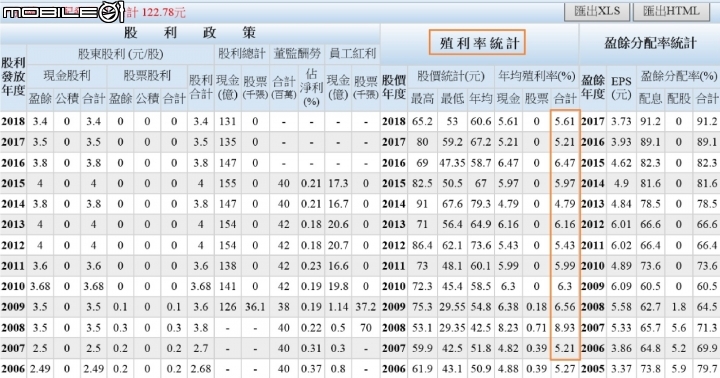
Task: Select year 2005 in 盈餘年度 column
Action: (593, 369)
